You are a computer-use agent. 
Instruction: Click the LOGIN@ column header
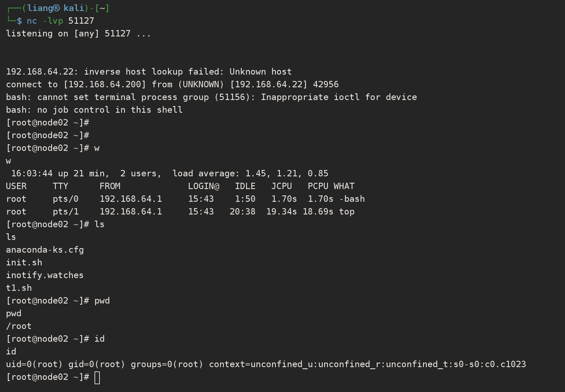(x=204, y=186)
